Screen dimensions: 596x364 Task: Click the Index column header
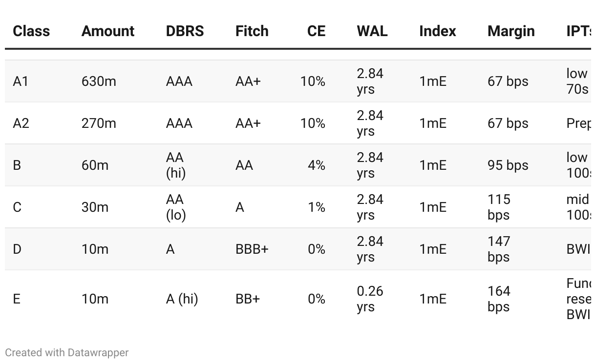pyautogui.click(x=437, y=31)
